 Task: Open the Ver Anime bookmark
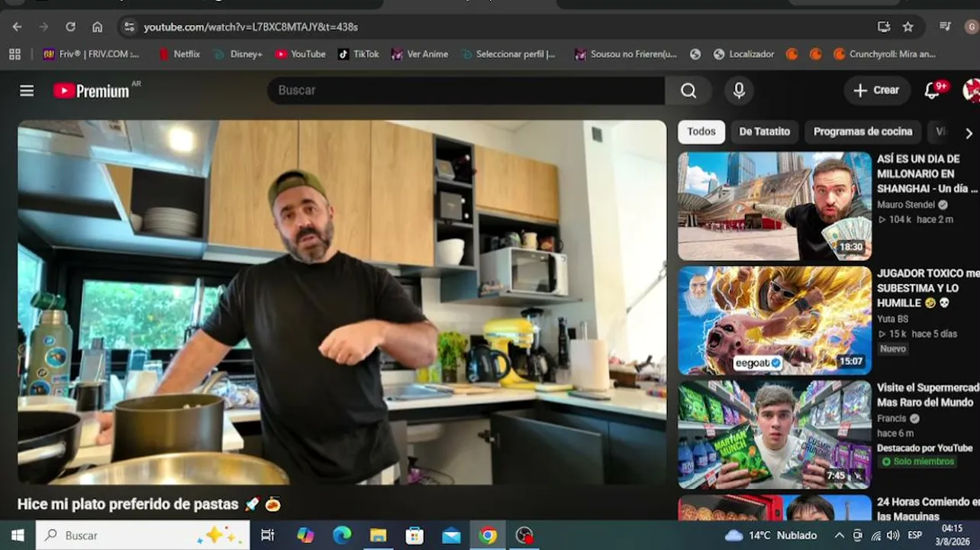click(420, 54)
